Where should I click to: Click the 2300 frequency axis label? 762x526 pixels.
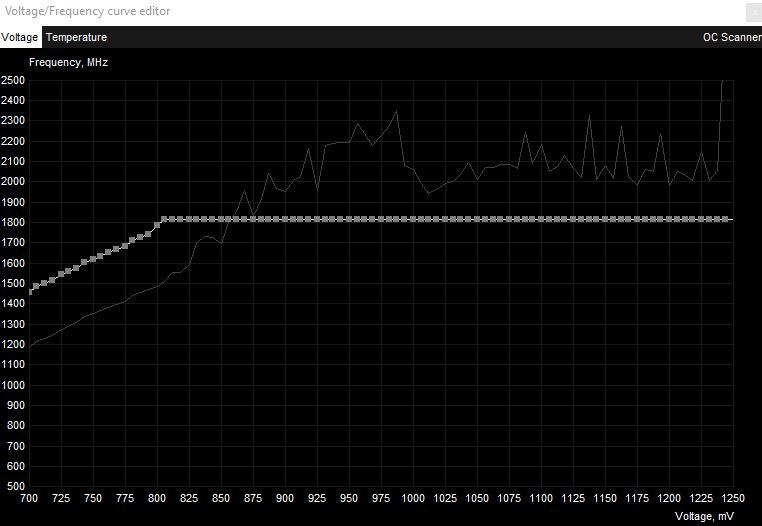pyautogui.click(x=13, y=121)
